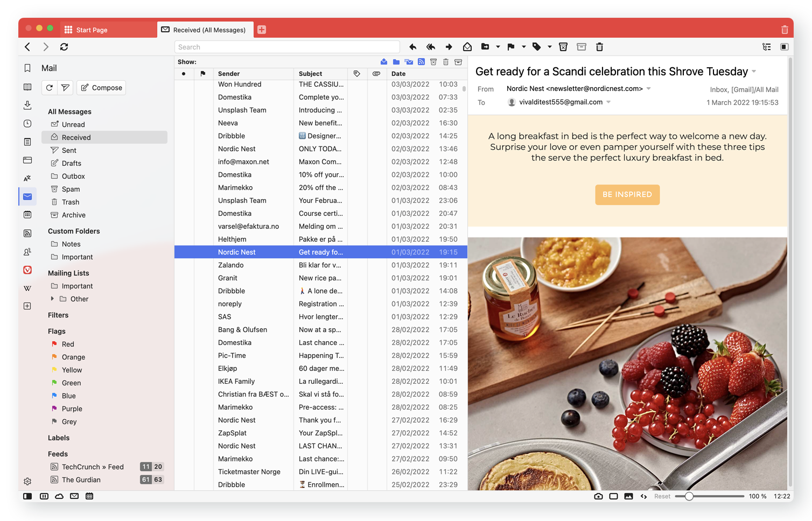Click the BE INSPIRED button in email
This screenshot has width=812, height=521.
click(627, 194)
